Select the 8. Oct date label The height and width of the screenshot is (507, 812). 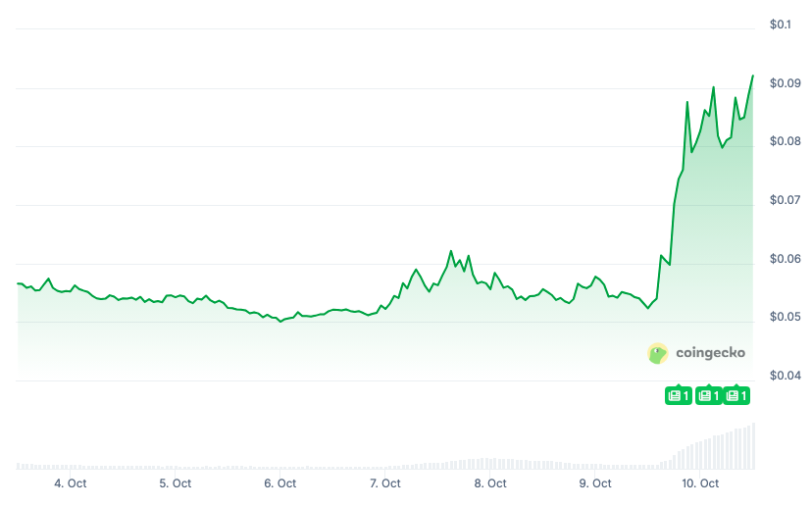tap(490, 483)
